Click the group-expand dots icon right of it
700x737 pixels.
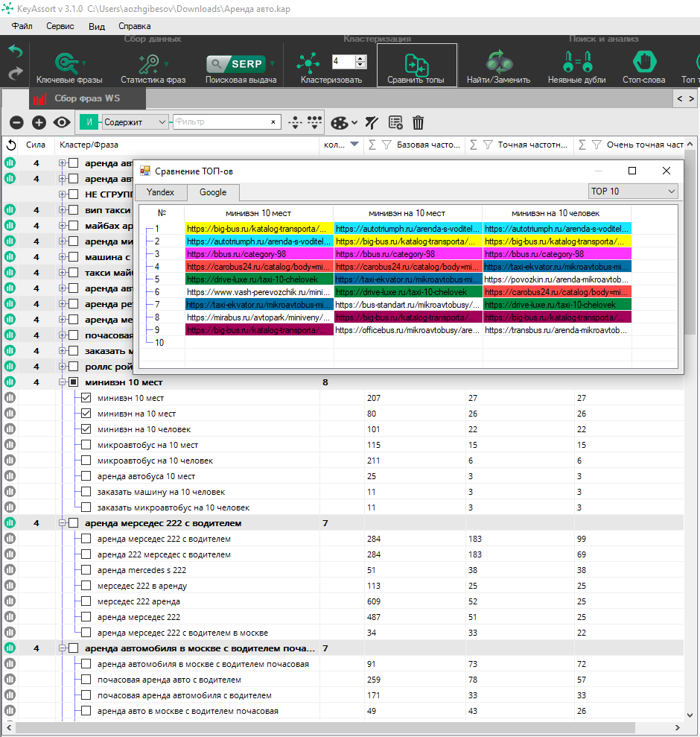314,123
